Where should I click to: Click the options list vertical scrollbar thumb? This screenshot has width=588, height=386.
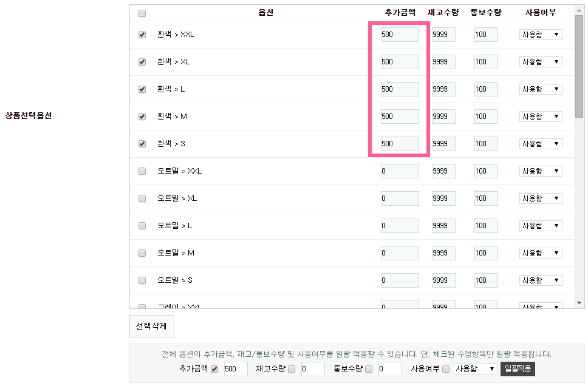[x=579, y=67]
